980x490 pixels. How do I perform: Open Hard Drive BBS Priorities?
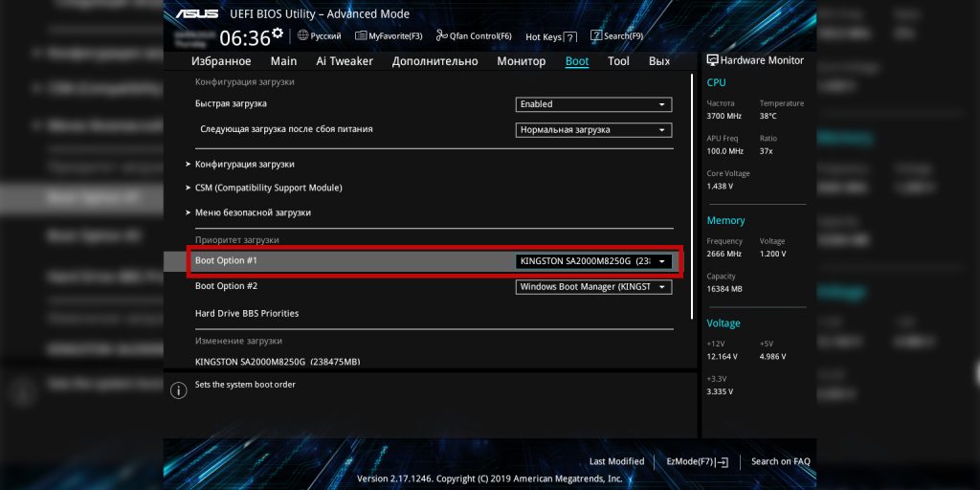[x=247, y=313]
